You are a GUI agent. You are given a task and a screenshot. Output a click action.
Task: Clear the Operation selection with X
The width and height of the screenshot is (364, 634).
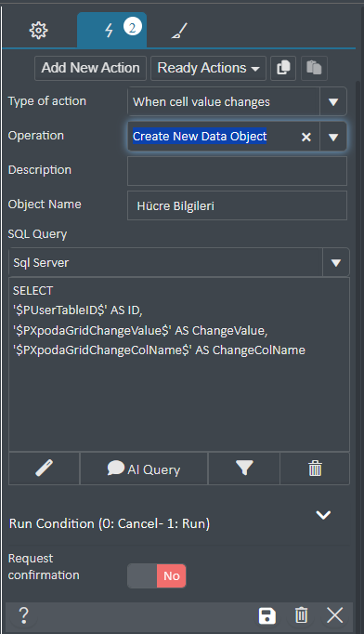point(306,137)
